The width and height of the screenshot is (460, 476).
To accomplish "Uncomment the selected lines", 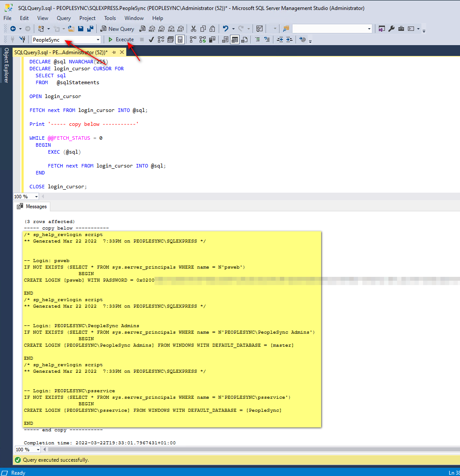I will pos(267,39).
